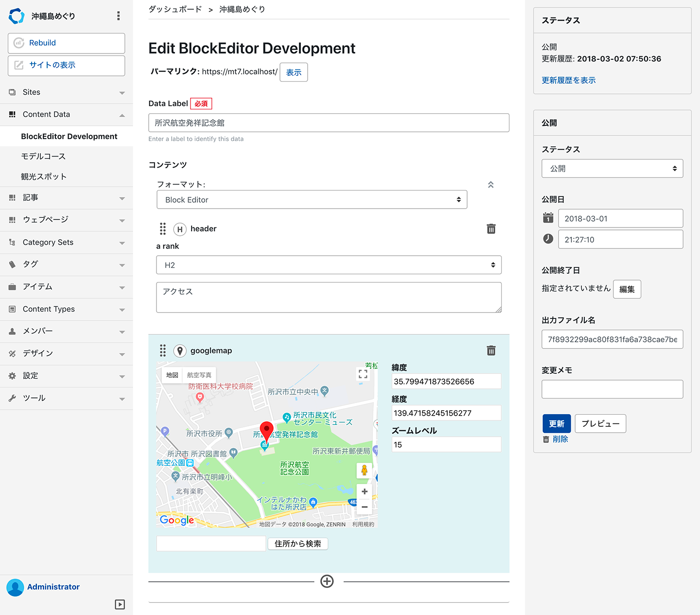Expand the Category Sets menu

tap(67, 242)
